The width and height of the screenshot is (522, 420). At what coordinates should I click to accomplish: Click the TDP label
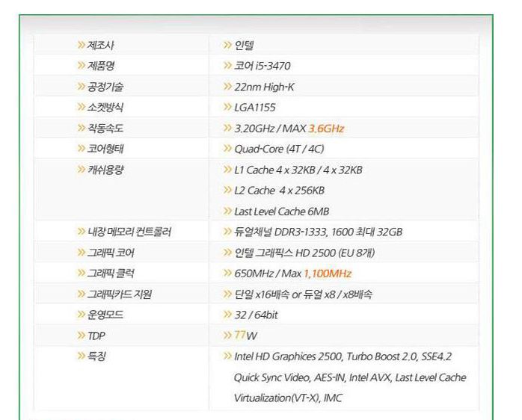pyautogui.click(x=96, y=336)
